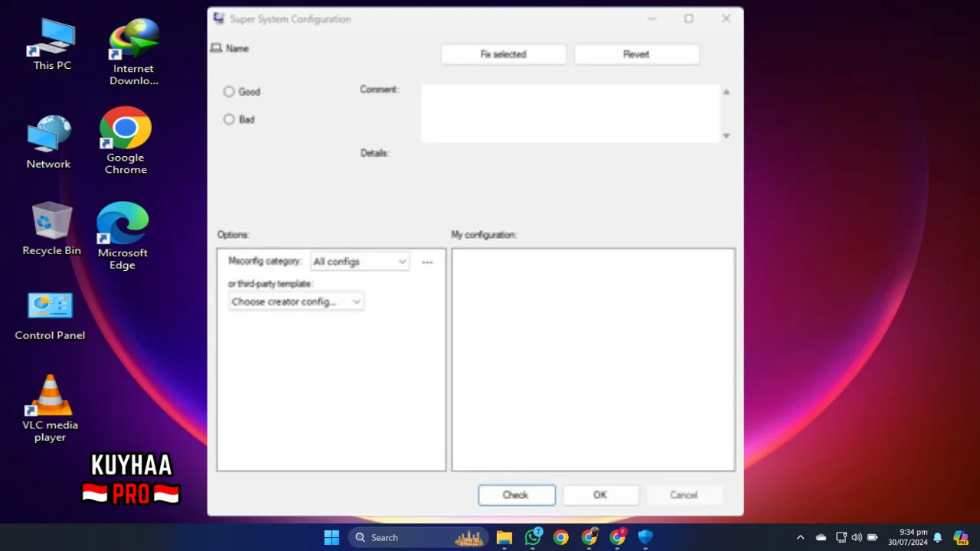Click the OK button

click(600, 495)
